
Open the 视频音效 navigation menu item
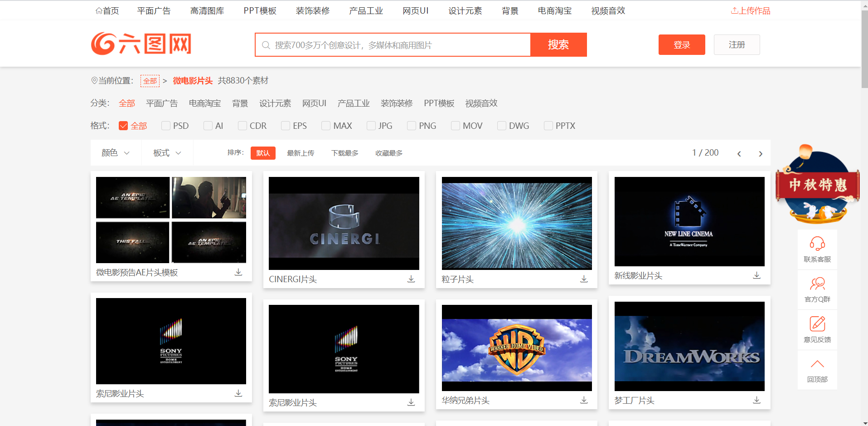point(607,10)
